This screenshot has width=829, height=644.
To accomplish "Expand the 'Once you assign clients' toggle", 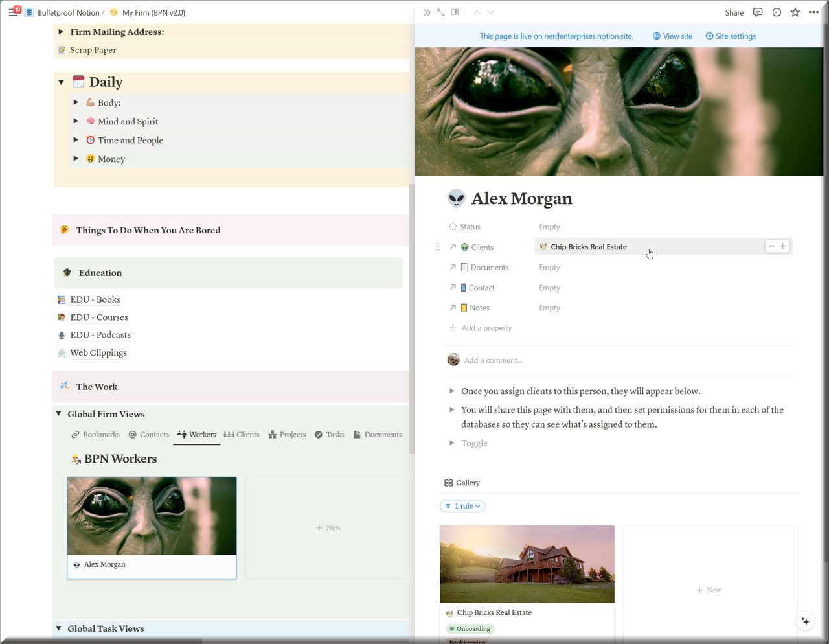I will [x=452, y=391].
